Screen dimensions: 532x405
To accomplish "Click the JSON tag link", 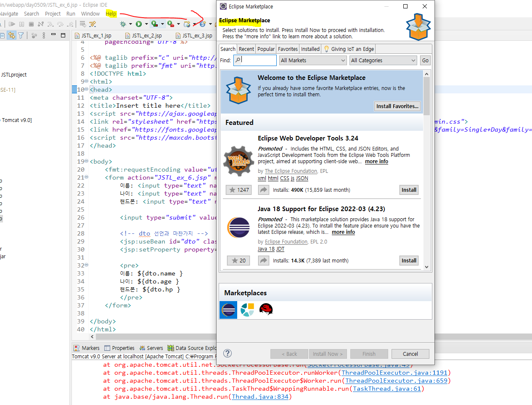I will 302,178.
